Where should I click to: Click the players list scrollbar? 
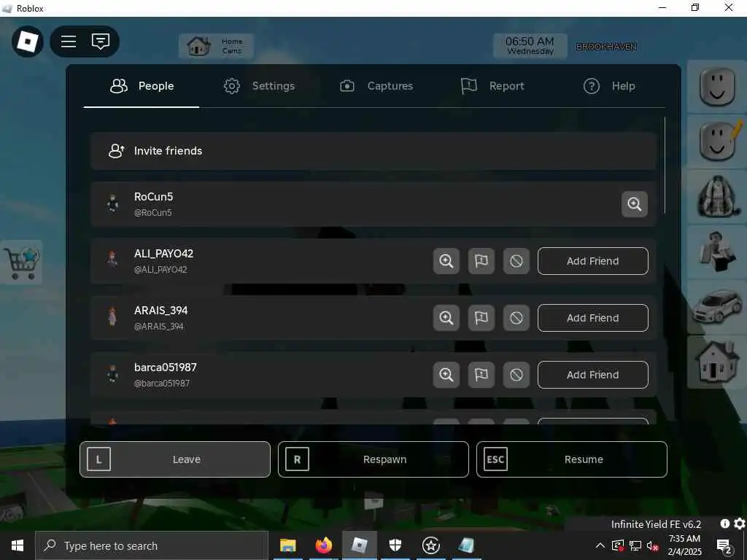point(665,166)
